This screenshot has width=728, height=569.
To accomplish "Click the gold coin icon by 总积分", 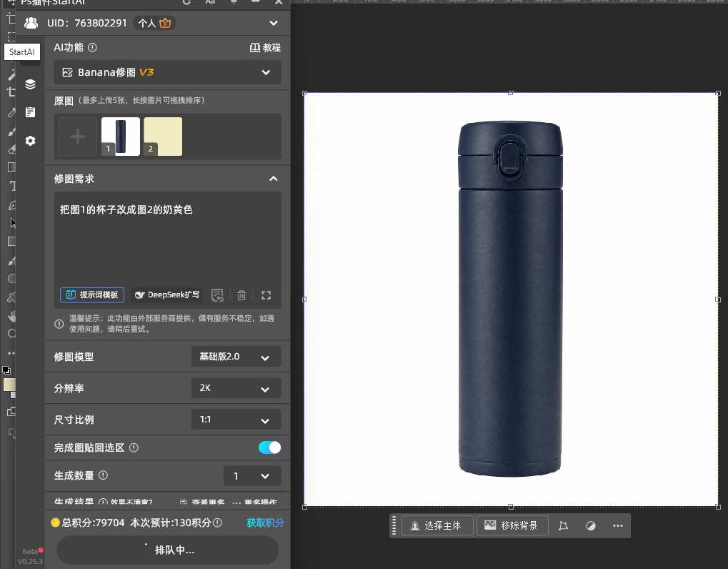I will [x=55, y=523].
